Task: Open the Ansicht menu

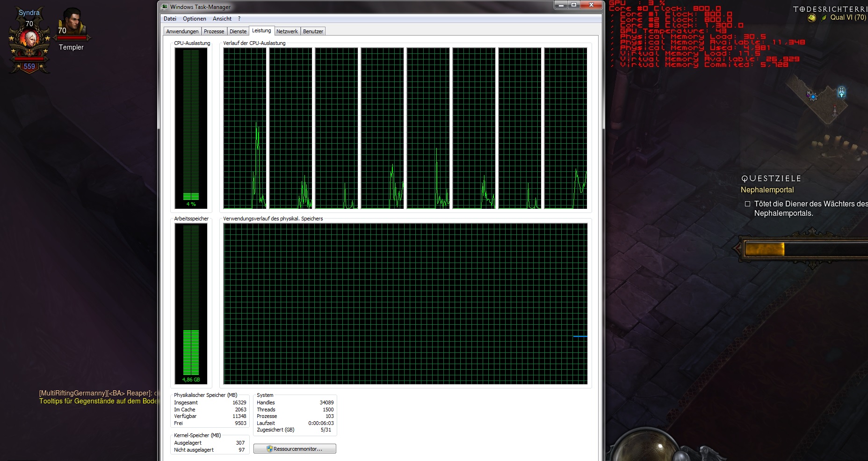Action: (222, 19)
